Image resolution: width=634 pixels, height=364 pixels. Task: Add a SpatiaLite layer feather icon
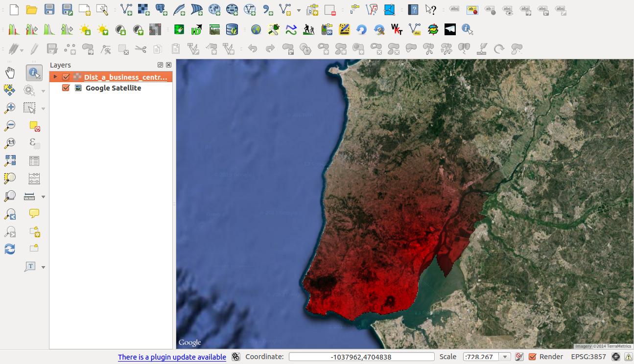click(x=179, y=9)
